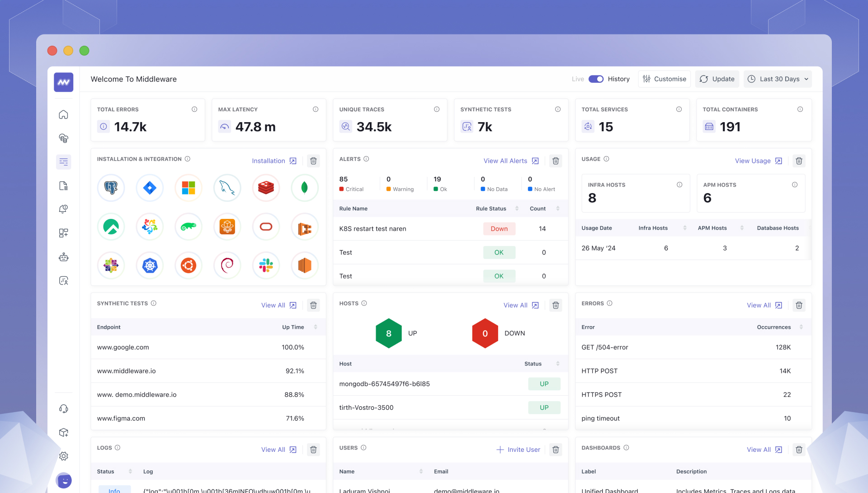
Task: Click the Kubernetes integration icon
Action: coord(149,265)
